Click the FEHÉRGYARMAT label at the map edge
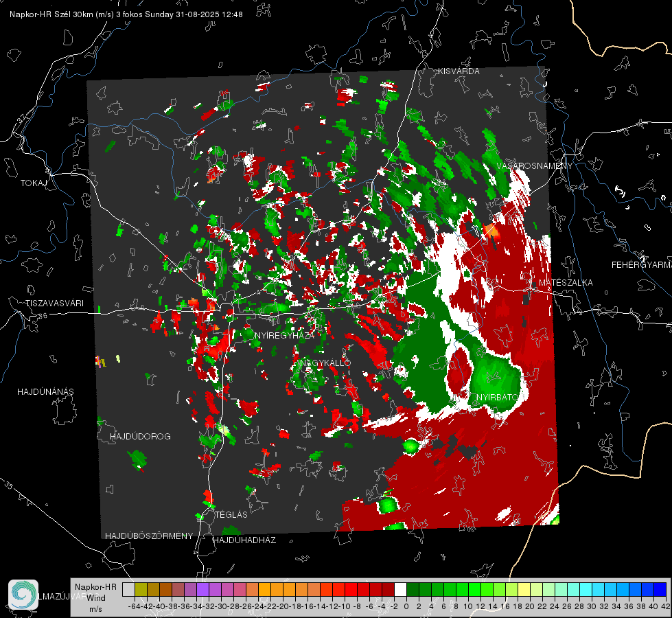 click(x=642, y=265)
